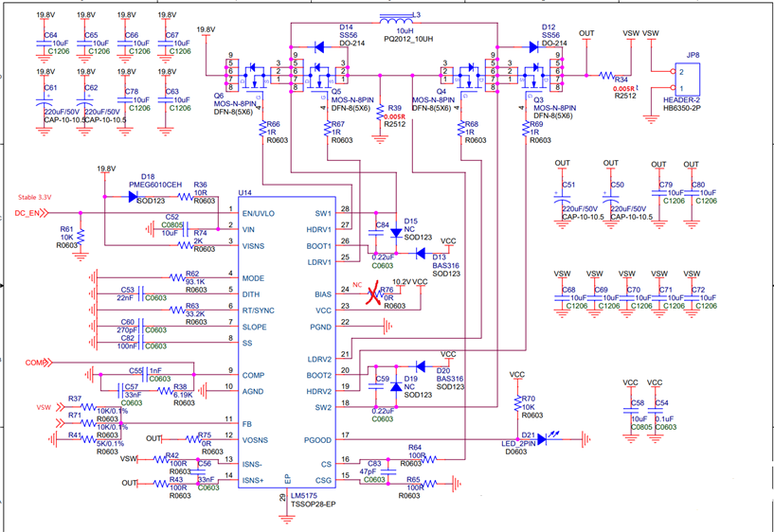The width and height of the screenshot is (774, 532).
Task: Select the R66 gate resistor symbol
Action: (262, 129)
